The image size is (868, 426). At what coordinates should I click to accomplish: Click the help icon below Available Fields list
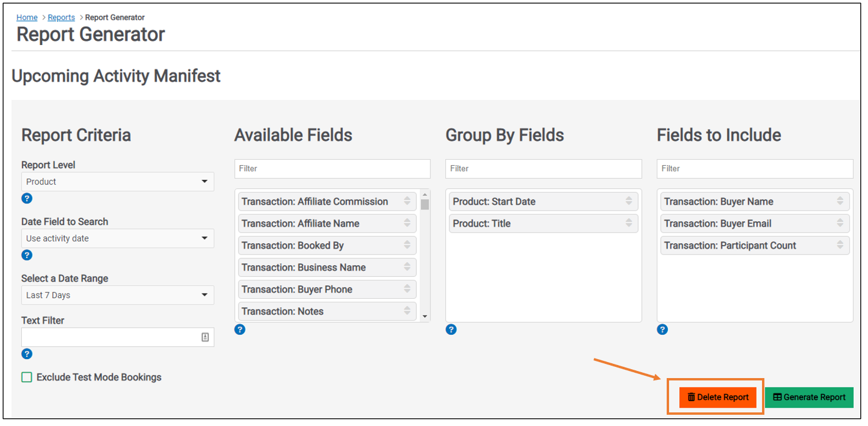240,330
